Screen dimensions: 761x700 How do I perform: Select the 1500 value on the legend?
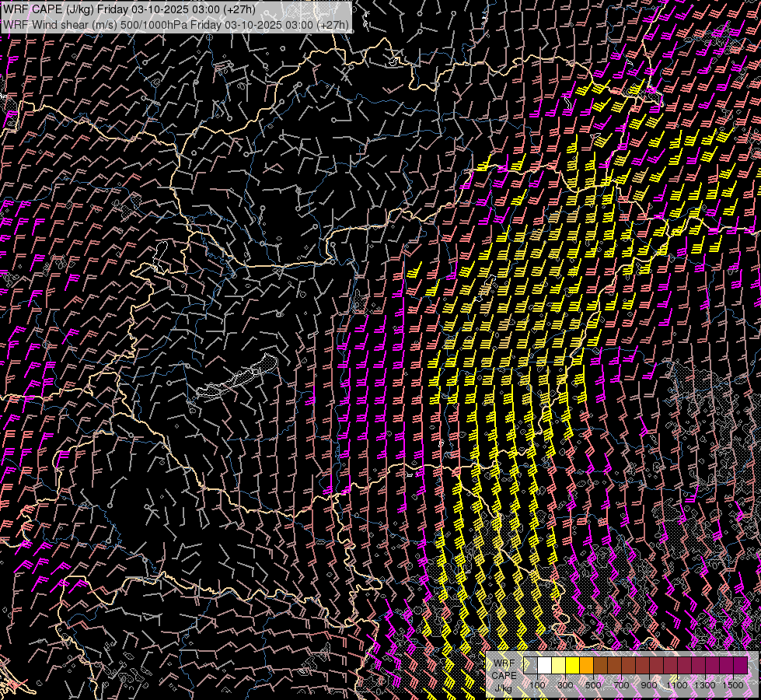[x=733, y=685]
